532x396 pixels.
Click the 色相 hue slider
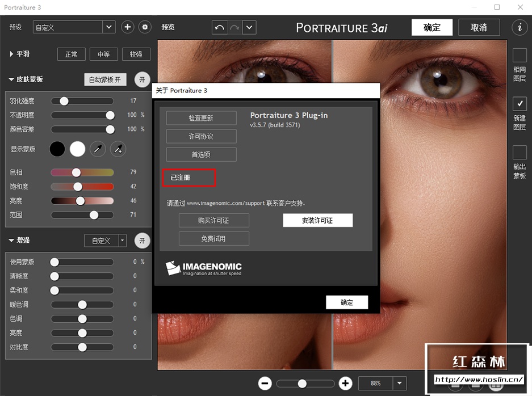click(82, 172)
